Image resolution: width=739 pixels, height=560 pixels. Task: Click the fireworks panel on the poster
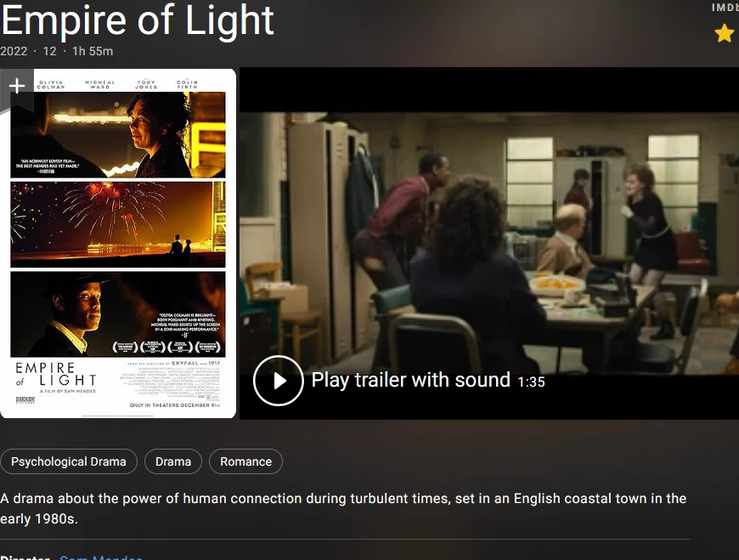118,224
